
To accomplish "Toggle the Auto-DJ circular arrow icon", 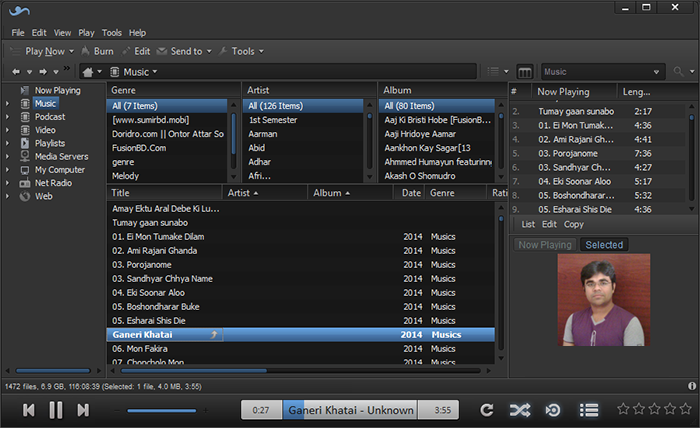I will [x=553, y=410].
